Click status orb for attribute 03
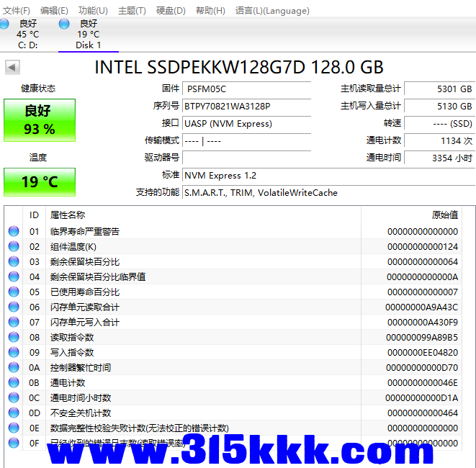The height and width of the screenshot is (468, 476). (x=14, y=261)
